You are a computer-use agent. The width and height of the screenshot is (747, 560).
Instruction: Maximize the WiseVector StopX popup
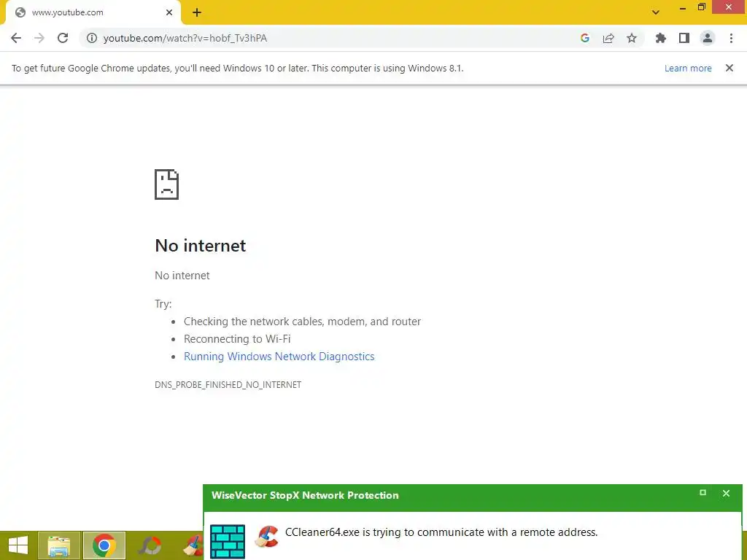click(x=703, y=493)
